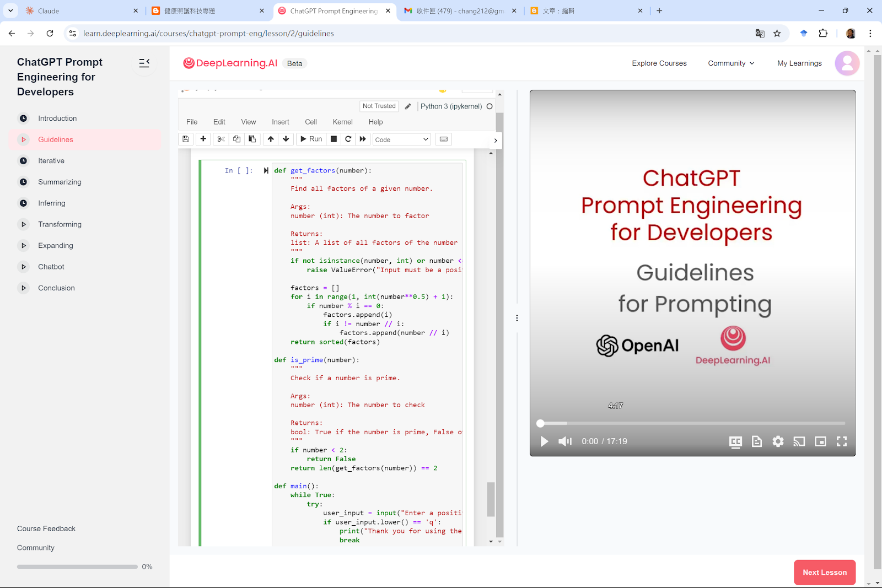Restart the kernel and rerun all cells

[363, 139]
